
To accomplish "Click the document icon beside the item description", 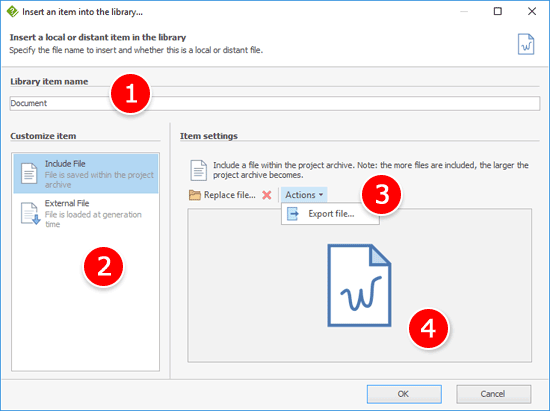I will click(x=199, y=170).
